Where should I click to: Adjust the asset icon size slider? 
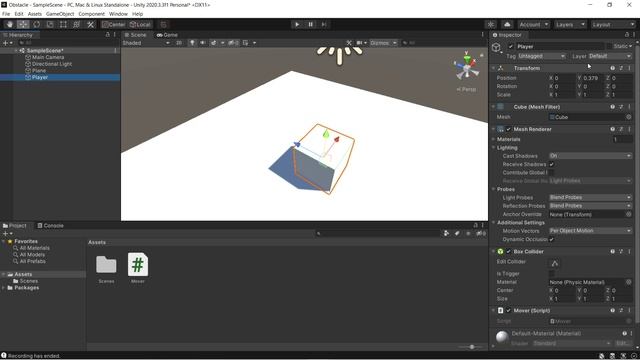[472, 347]
